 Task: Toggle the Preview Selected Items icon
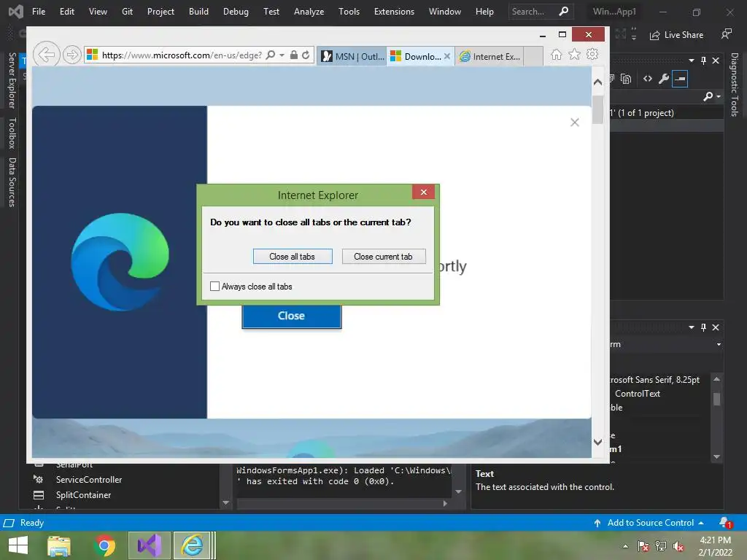click(x=680, y=79)
